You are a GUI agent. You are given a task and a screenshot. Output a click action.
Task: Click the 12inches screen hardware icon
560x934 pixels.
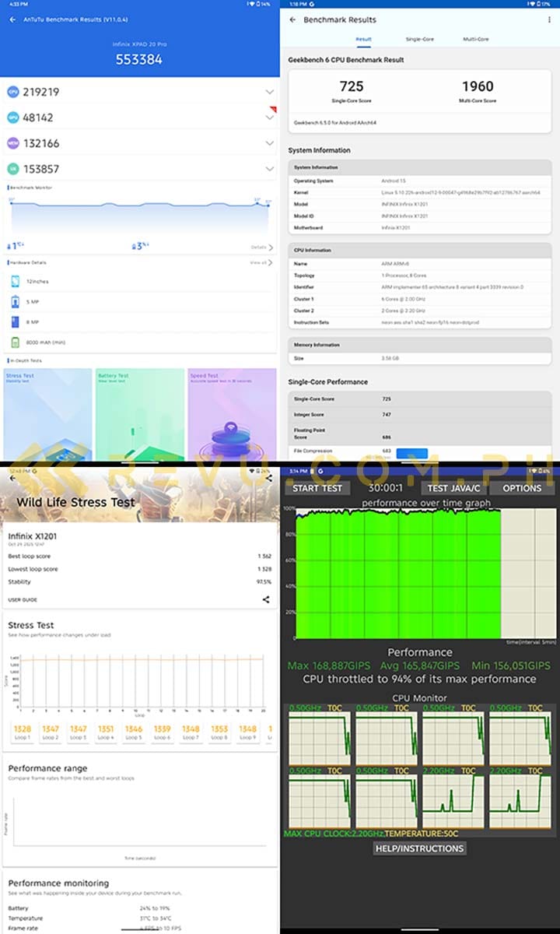15,281
